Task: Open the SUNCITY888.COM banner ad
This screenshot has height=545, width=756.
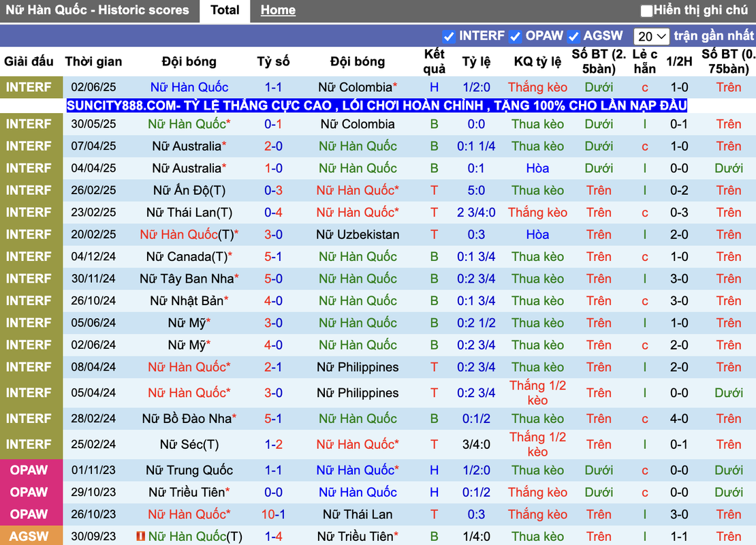Action: pos(377,106)
